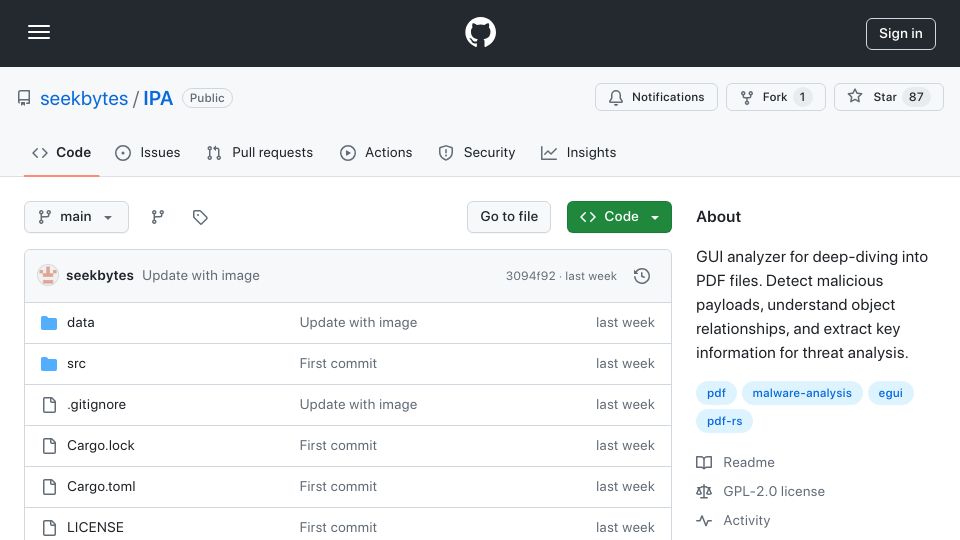View tags via the tag icon

coord(200,217)
